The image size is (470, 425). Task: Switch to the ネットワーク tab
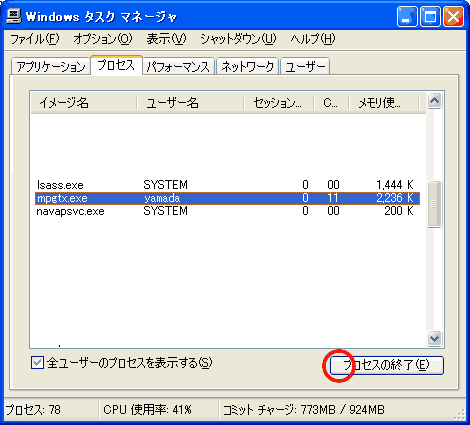(x=247, y=67)
